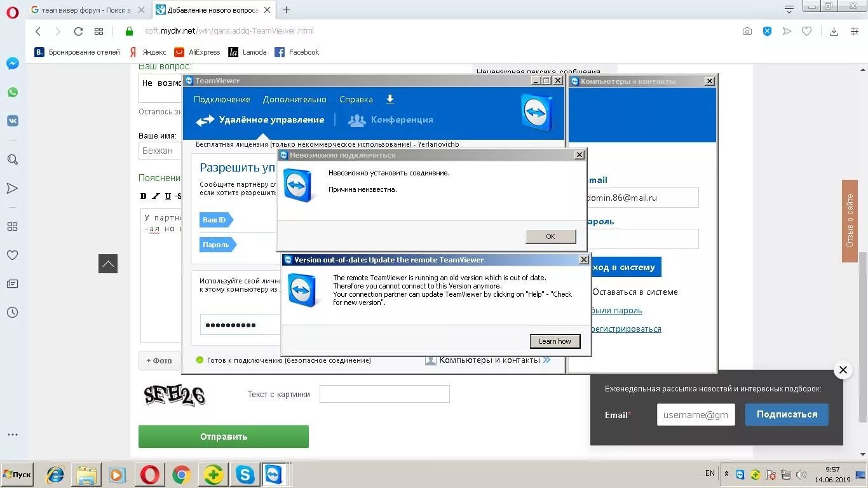This screenshot has width=868, height=488.
Task: Open a new browser tab
Action: click(x=287, y=10)
